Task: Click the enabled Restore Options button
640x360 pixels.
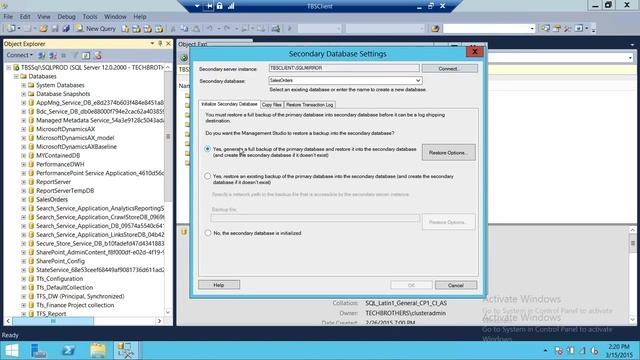Action: [x=449, y=152]
